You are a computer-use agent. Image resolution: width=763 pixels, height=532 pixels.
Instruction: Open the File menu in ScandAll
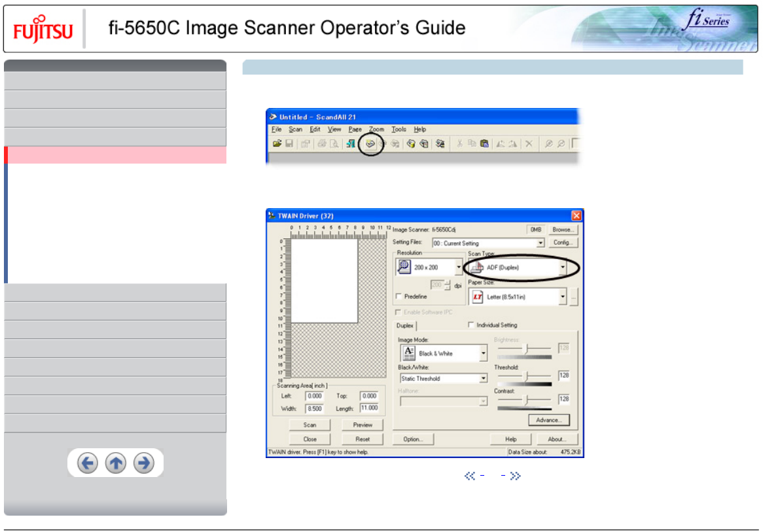(276, 130)
